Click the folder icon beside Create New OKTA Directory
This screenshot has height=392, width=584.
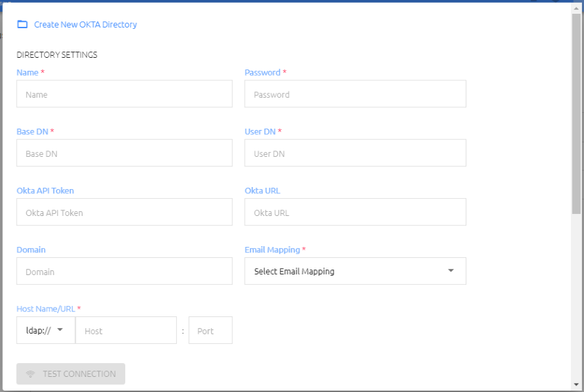pos(22,25)
